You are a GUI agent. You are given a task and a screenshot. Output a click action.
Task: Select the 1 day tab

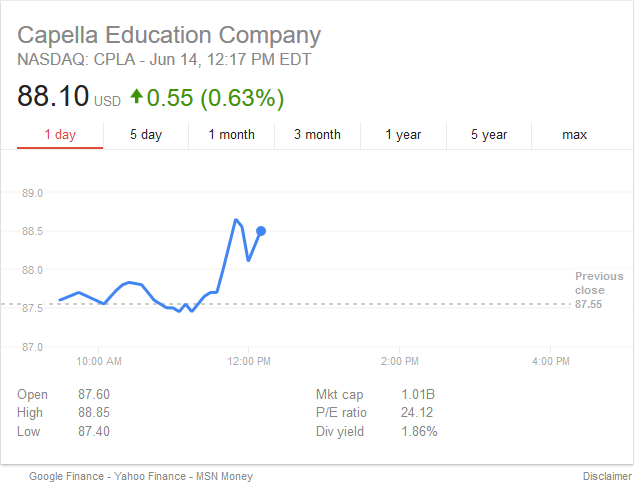tap(60, 135)
